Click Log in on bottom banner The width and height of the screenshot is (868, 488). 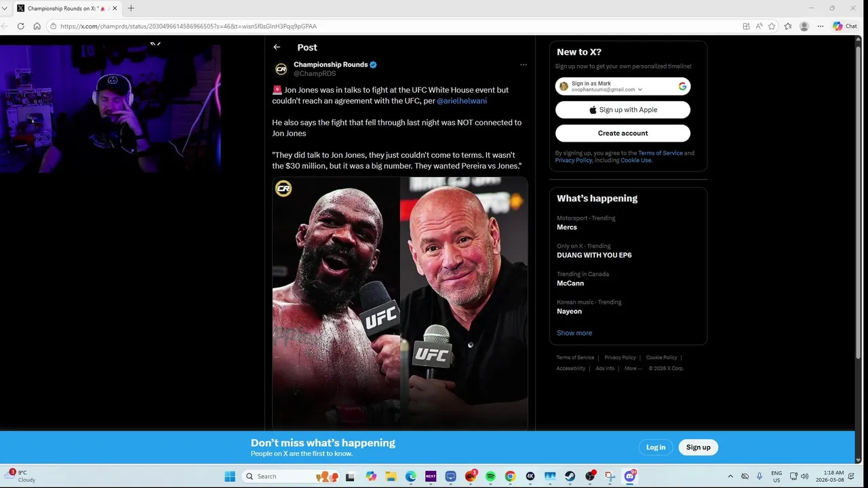coord(656,447)
